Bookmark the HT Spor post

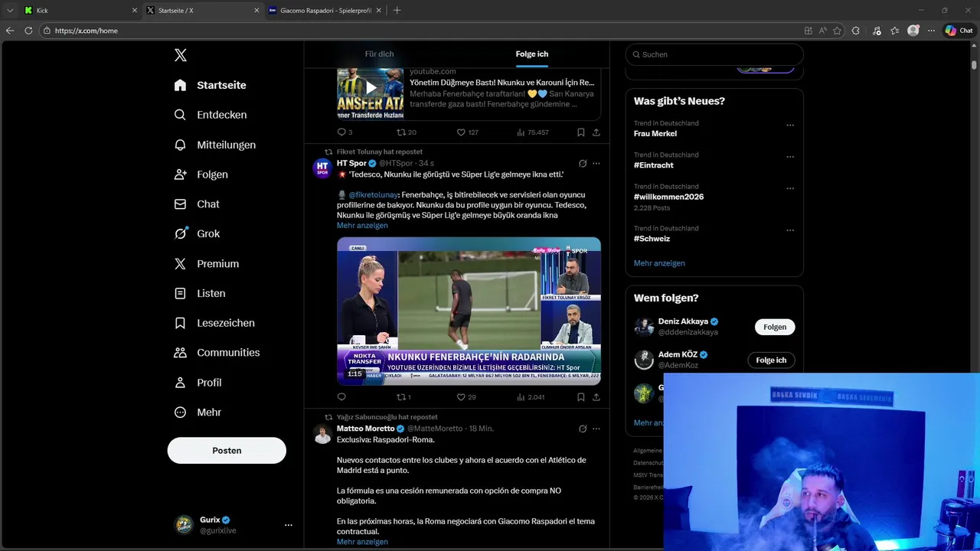pyautogui.click(x=581, y=397)
